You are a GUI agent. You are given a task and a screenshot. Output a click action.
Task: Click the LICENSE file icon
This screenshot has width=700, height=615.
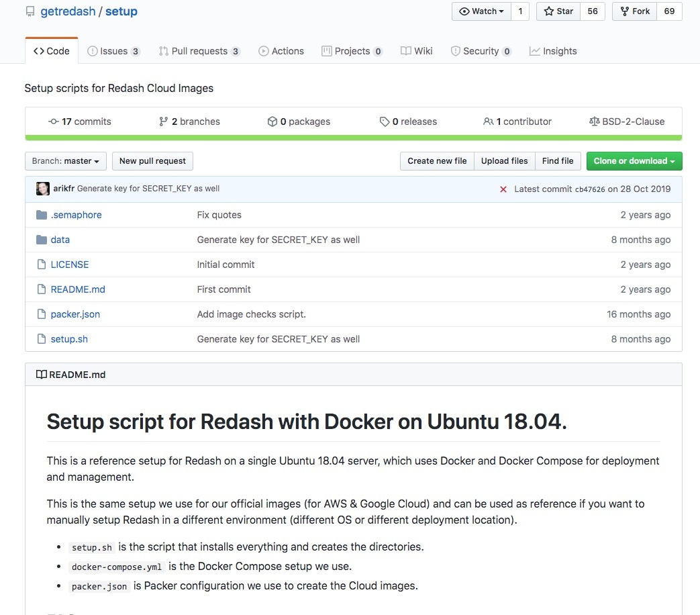[42, 265]
